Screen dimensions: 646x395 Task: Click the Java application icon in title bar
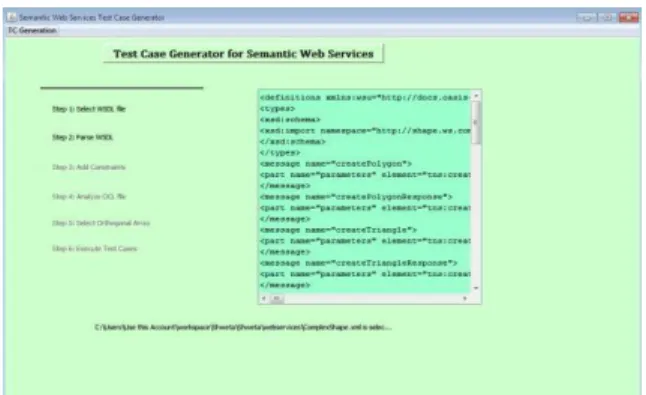(x=12, y=17)
